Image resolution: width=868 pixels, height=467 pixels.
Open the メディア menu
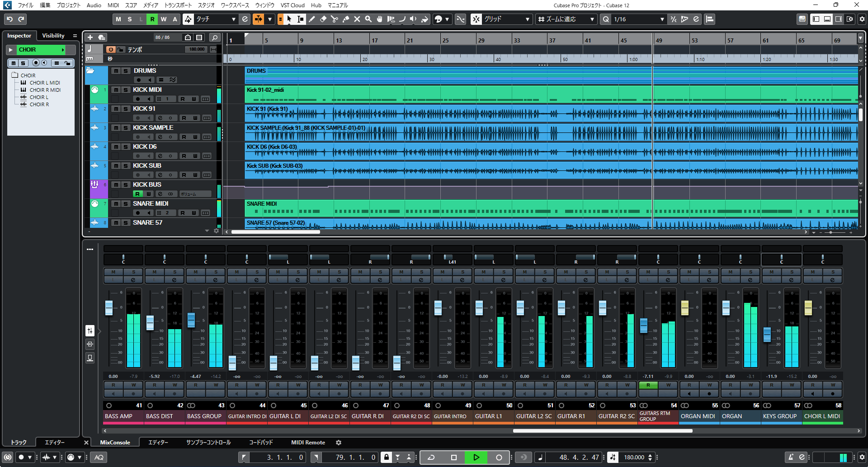coord(150,5)
